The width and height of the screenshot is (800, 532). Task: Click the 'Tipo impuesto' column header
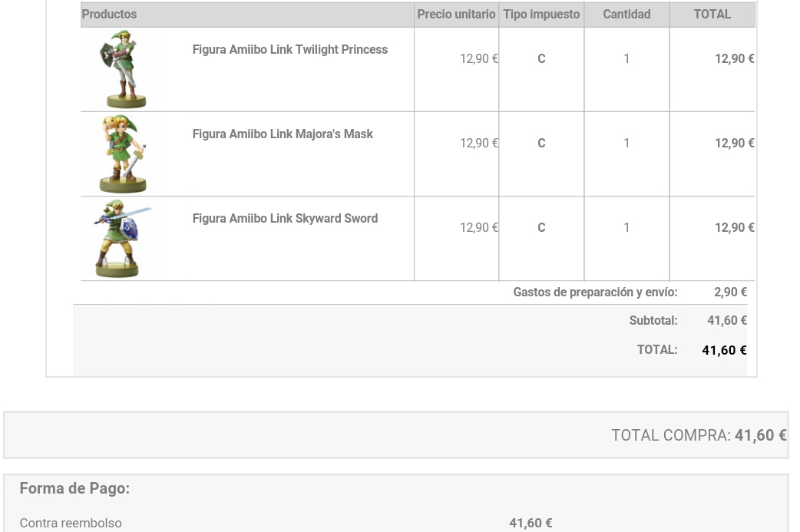(x=541, y=15)
